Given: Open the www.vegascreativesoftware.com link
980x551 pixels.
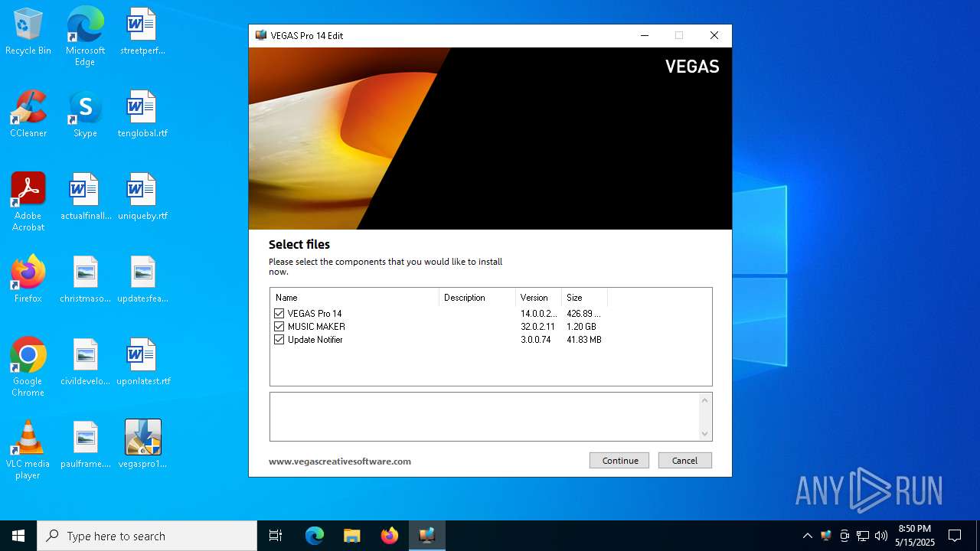Looking at the screenshot, I should [x=340, y=461].
